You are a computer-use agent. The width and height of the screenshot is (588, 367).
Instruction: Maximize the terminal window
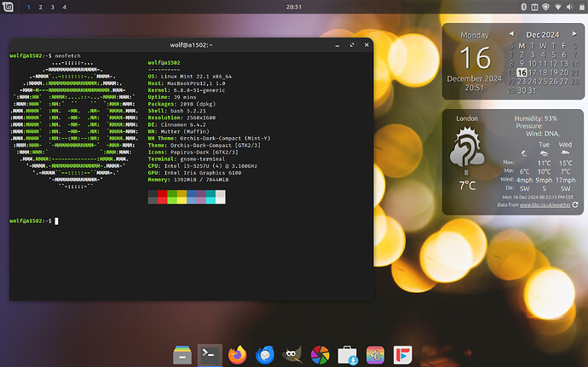click(x=352, y=45)
